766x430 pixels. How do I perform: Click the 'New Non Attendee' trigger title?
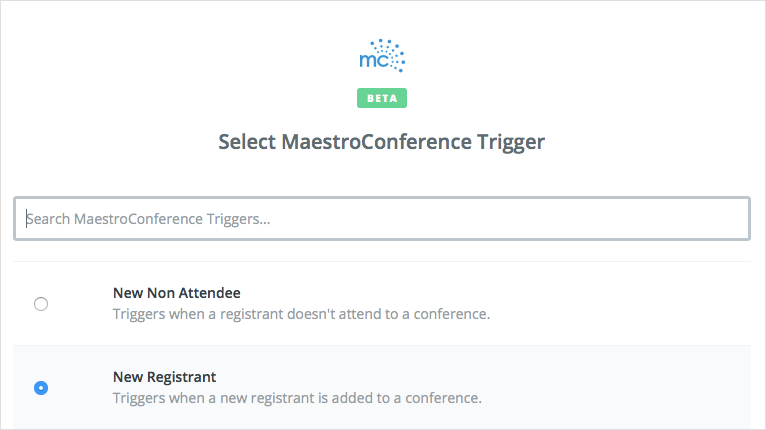(177, 293)
